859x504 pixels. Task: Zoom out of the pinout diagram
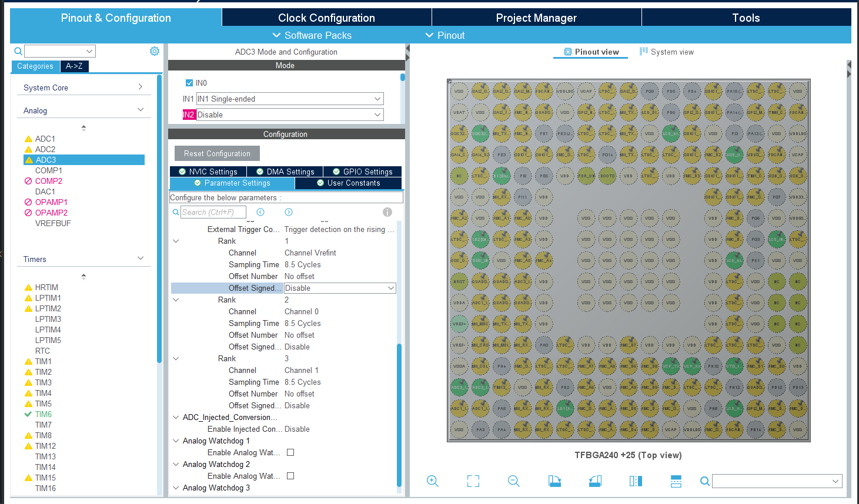pyautogui.click(x=513, y=481)
